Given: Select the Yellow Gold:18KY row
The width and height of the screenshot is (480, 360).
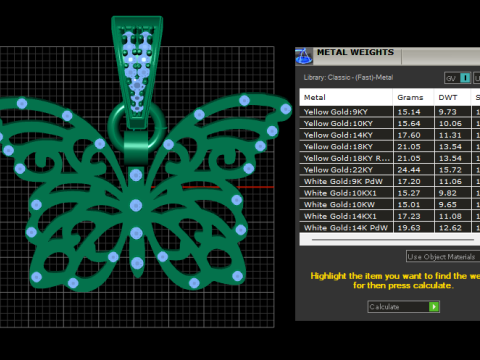Looking at the screenshot, I should [390, 146].
